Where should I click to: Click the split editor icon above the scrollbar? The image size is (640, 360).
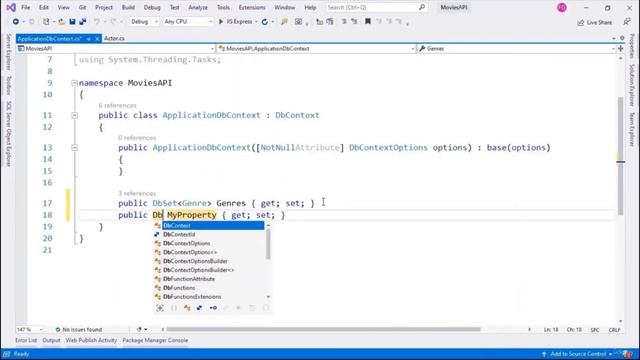620,49
